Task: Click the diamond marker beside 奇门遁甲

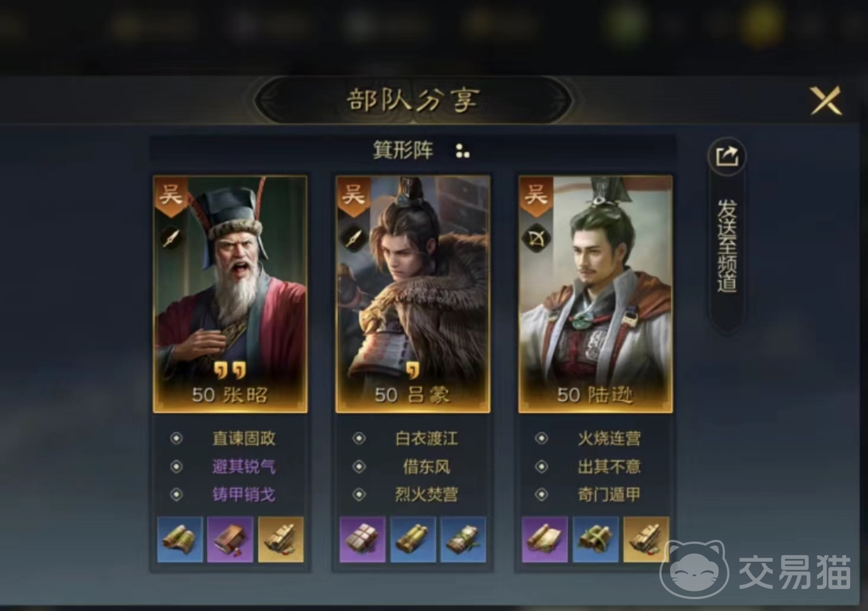Action: [x=541, y=494]
